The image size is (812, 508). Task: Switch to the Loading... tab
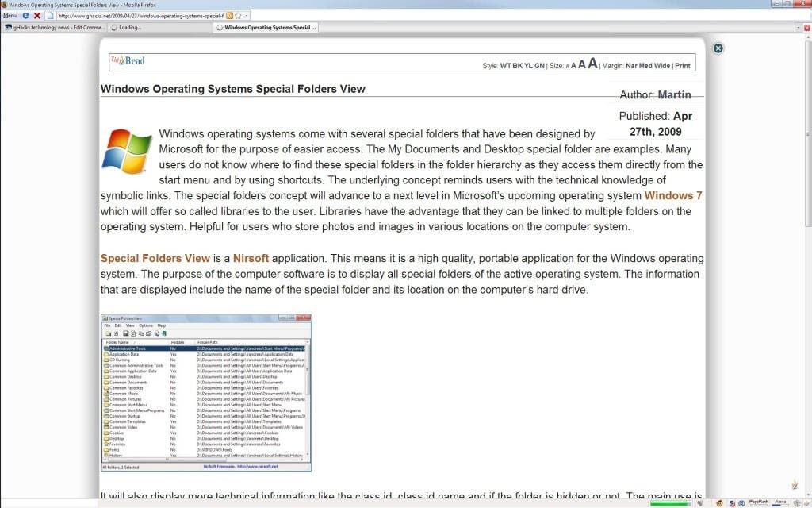click(x=159, y=28)
